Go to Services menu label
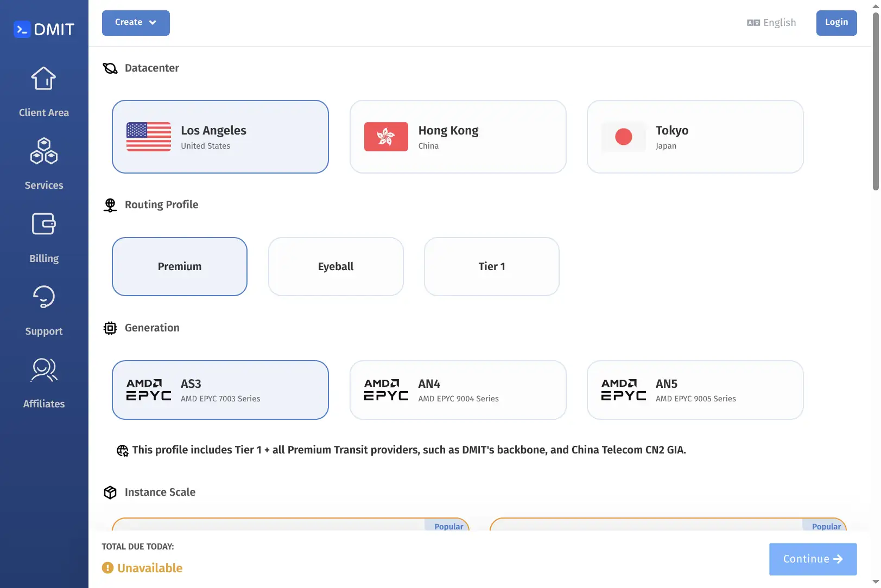The height and width of the screenshot is (588, 881). click(x=44, y=186)
